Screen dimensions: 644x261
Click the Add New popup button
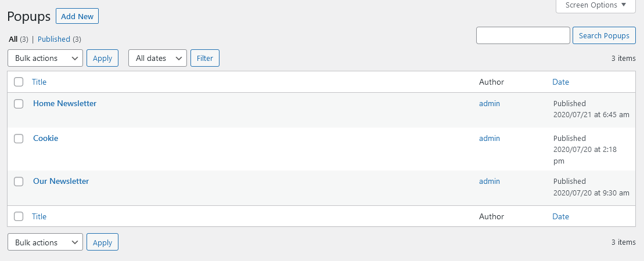77,16
